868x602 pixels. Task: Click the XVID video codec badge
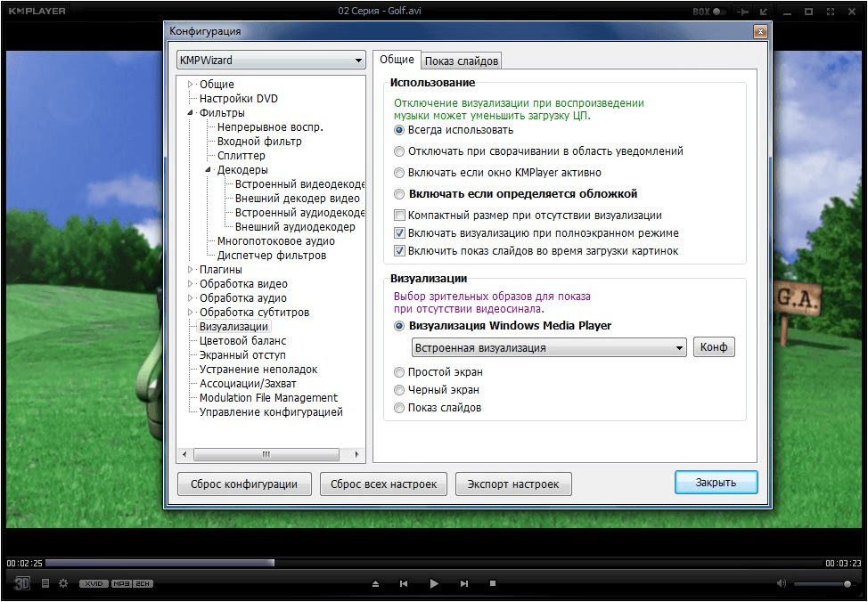(94, 583)
